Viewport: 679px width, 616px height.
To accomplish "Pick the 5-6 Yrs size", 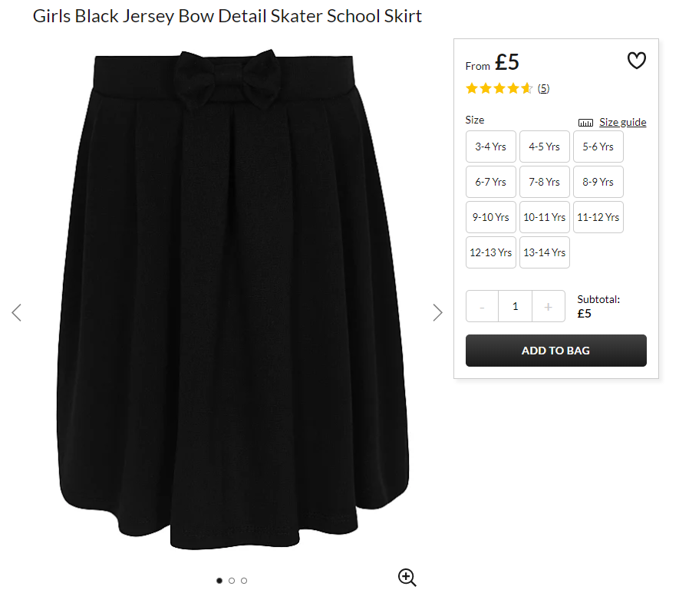I will (x=598, y=147).
